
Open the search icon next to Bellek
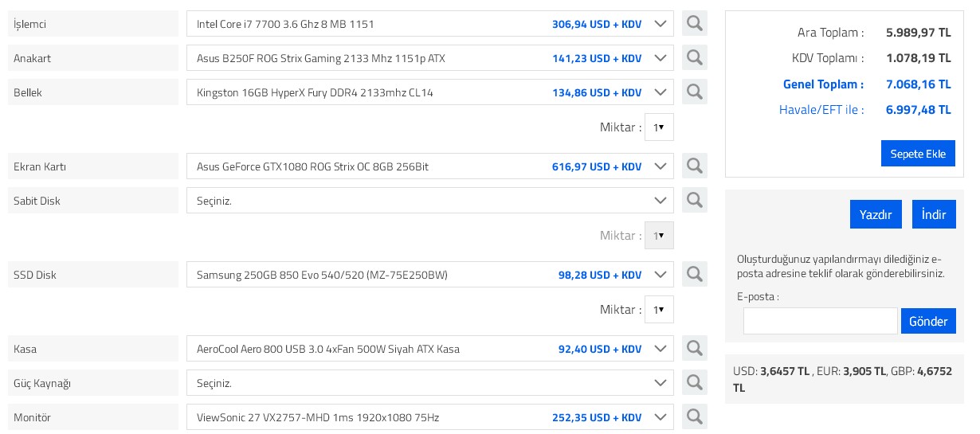[694, 92]
